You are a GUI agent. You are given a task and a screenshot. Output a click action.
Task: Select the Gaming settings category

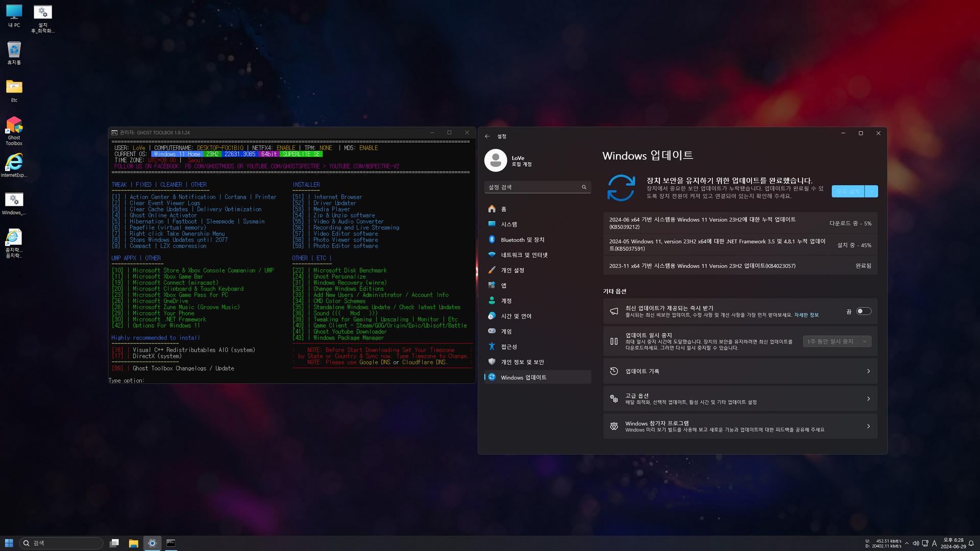tap(506, 332)
